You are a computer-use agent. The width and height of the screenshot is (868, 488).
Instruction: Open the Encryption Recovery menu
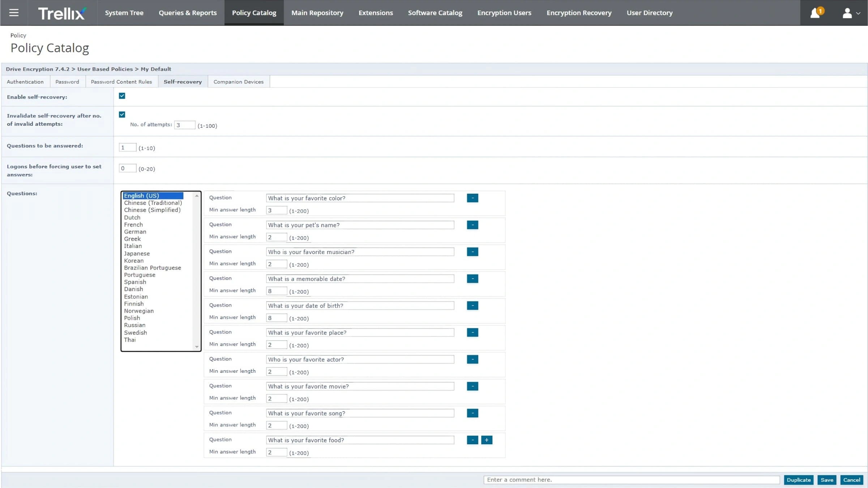click(x=579, y=13)
